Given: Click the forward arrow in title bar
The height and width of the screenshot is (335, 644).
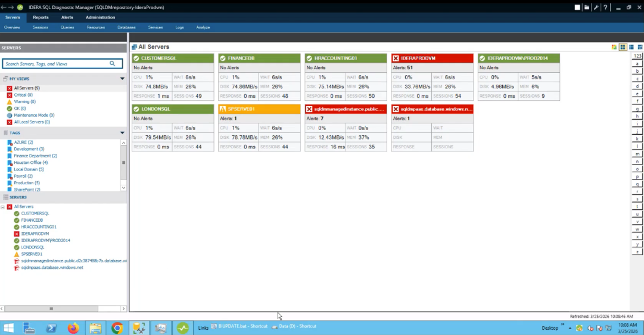Looking at the screenshot, I should click(11, 7).
